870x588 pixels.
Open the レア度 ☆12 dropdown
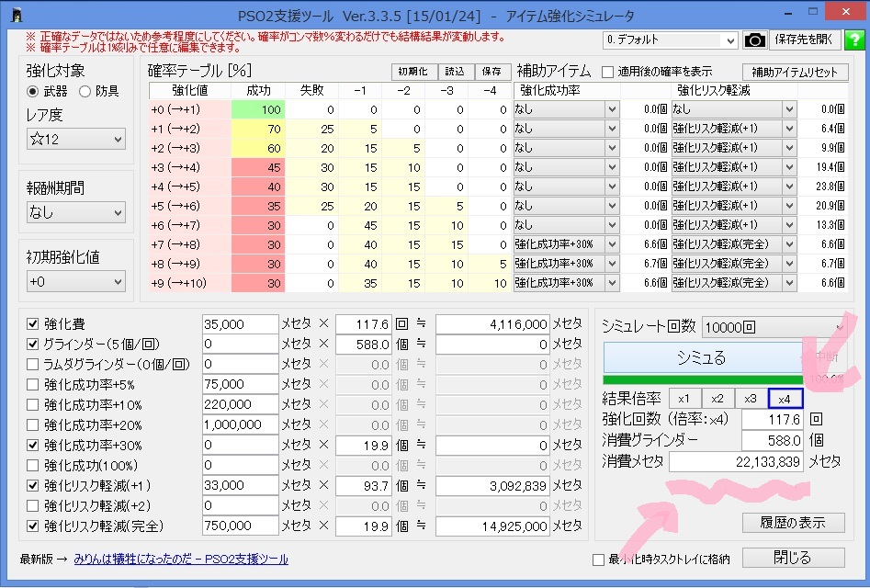pos(76,139)
